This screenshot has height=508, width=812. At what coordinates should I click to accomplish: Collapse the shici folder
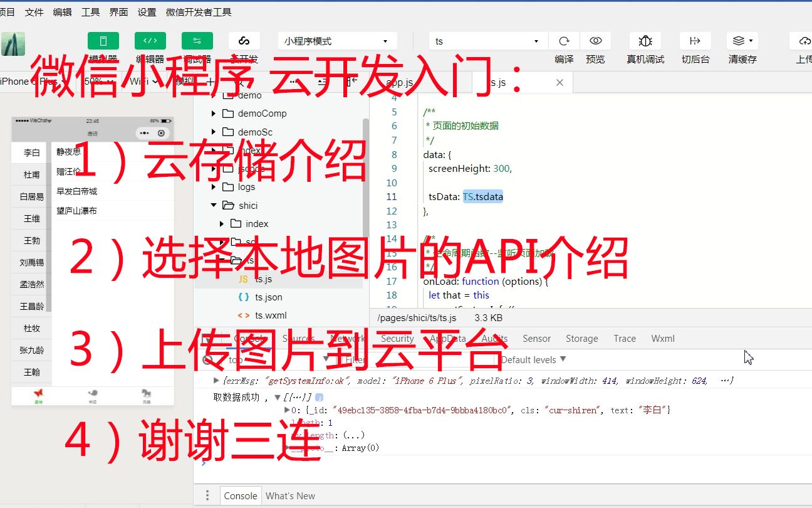coord(214,205)
